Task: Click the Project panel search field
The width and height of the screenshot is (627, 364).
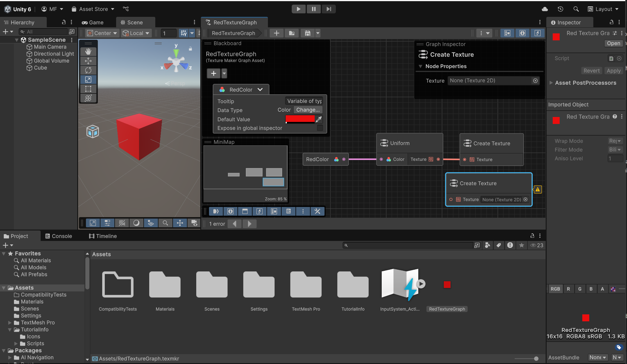Action: [406, 245]
